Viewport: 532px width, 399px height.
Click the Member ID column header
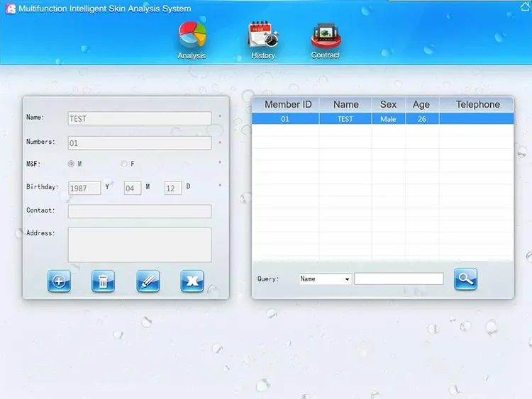point(288,104)
